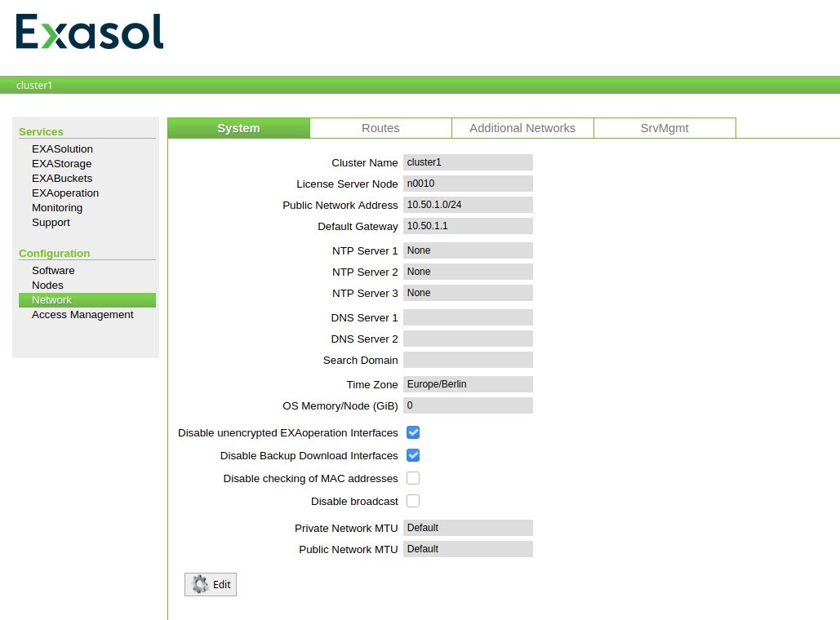The image size is (840, 620).
Task: Click the Services section heading
Action: 42,131
